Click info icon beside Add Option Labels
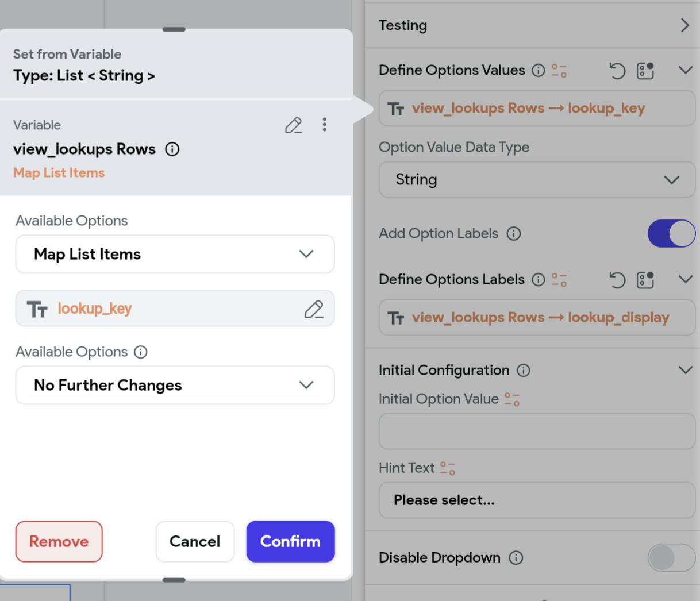 pyautogui.click(x=513, y=234)
